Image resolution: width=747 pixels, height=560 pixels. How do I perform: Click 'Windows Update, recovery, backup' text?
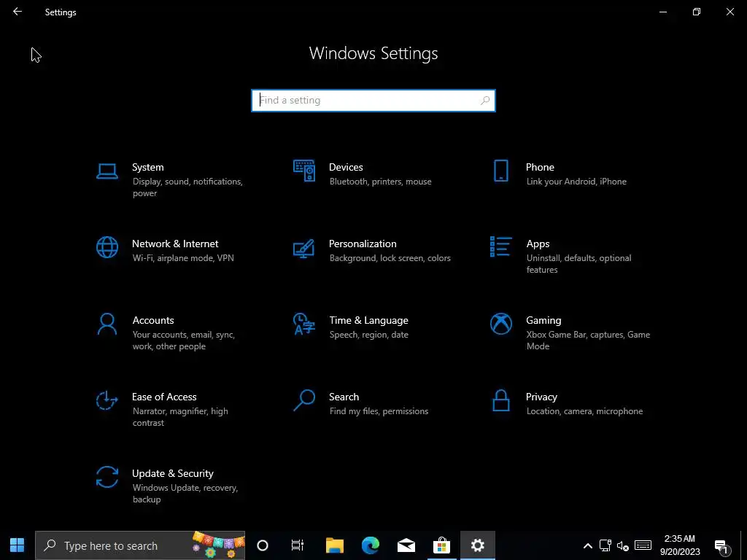click(185, 494)
